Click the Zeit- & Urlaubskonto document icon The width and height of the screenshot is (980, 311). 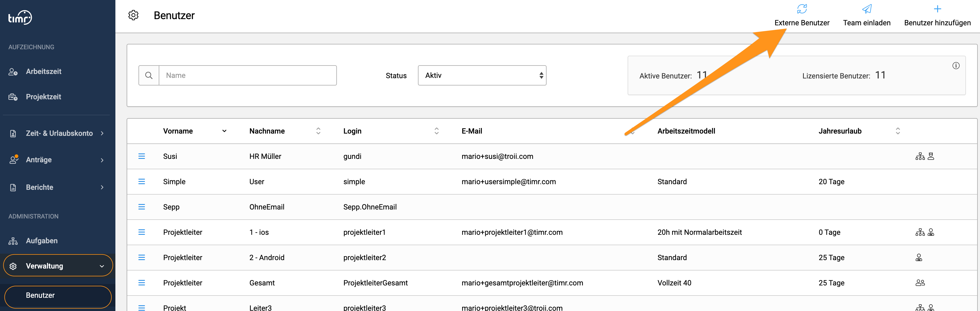pos(13,134)
